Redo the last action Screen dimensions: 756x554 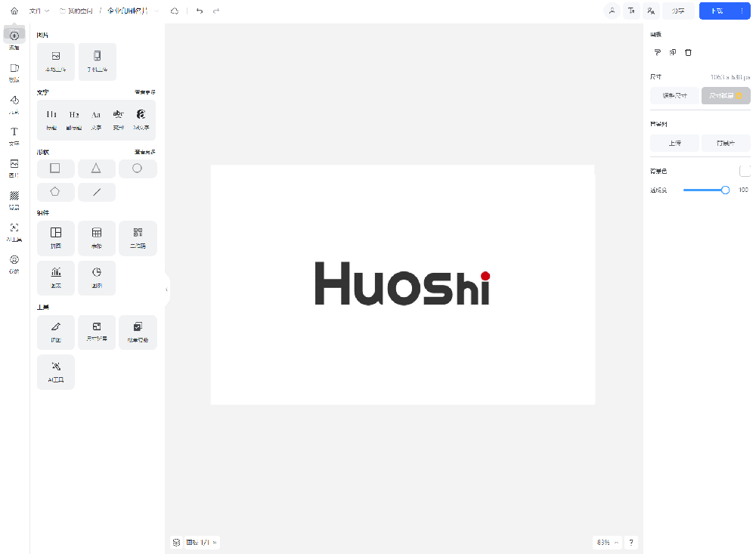[x=216, y=11]
